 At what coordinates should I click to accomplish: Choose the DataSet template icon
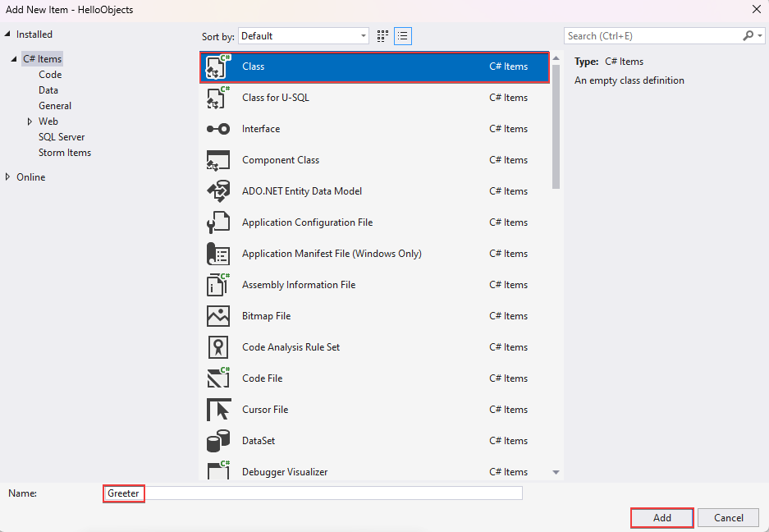coord(218,441)
